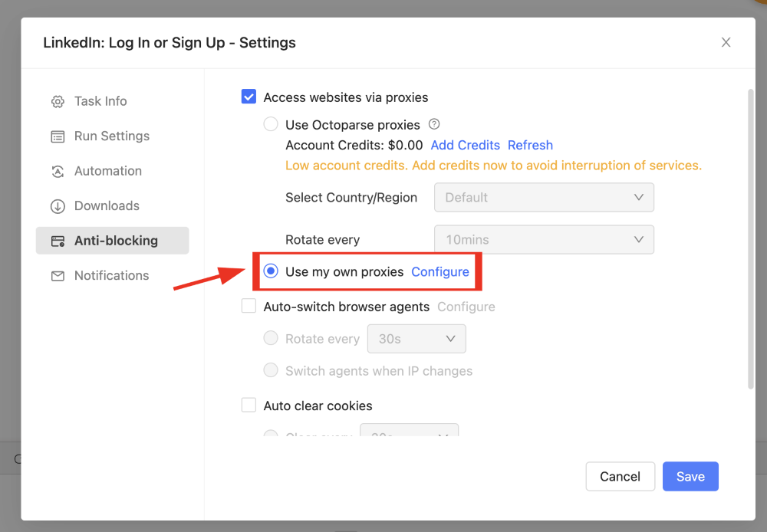Open the help tooltip beside Octoparse proxies

(434, 123)
